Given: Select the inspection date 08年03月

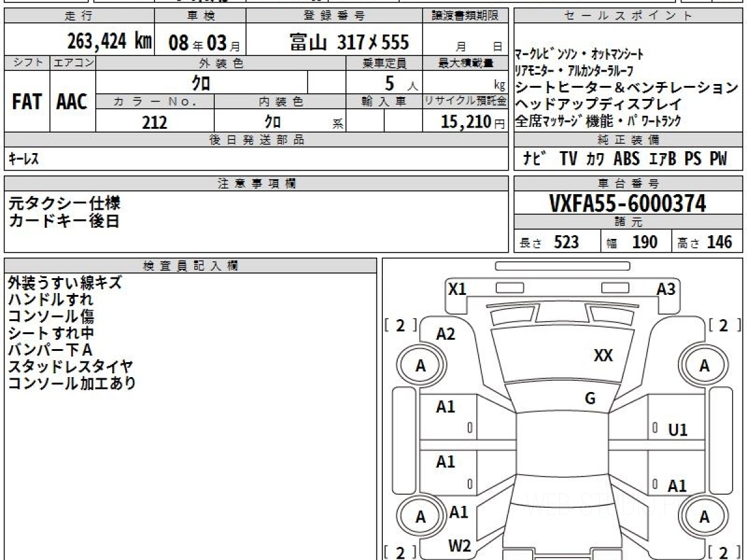Looking at the screenshot, I should [x=204, y=43].
